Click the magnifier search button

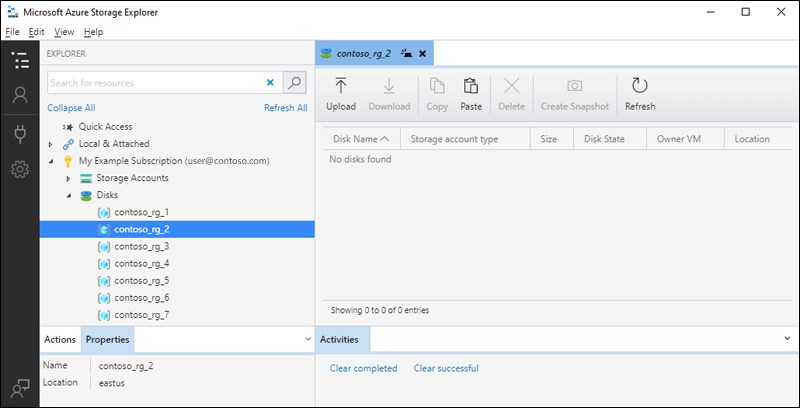tap(294, 83)
